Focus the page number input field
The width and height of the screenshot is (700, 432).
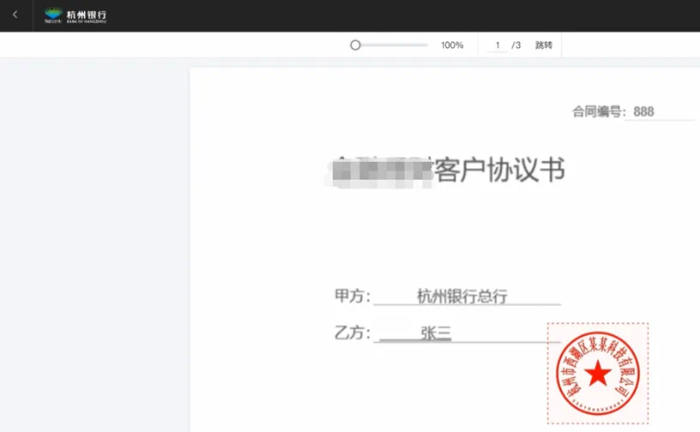497,45
